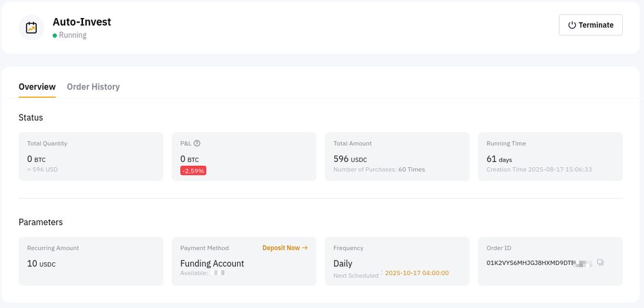Terminate the Auto-Invest plan
This screenshot has height=308, width=644.
591,25
